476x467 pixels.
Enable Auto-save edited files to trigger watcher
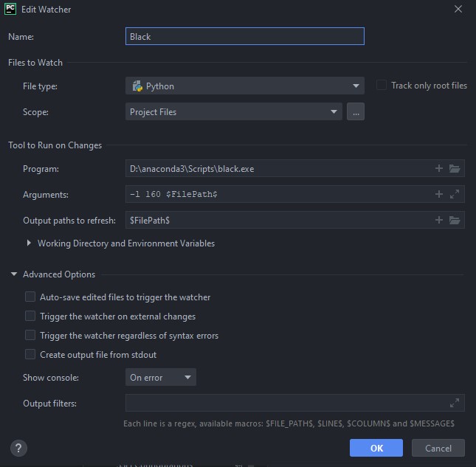pos(30,297)
